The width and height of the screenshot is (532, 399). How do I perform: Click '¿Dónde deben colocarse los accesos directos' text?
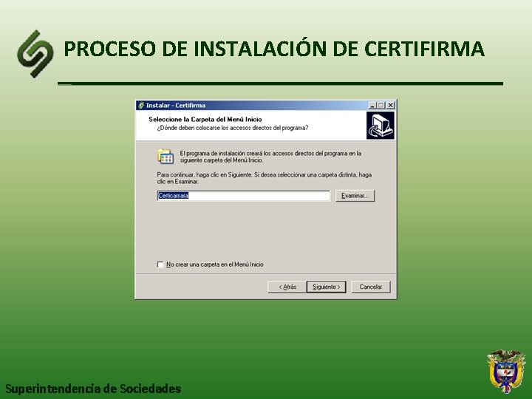[x=233, y=128]
